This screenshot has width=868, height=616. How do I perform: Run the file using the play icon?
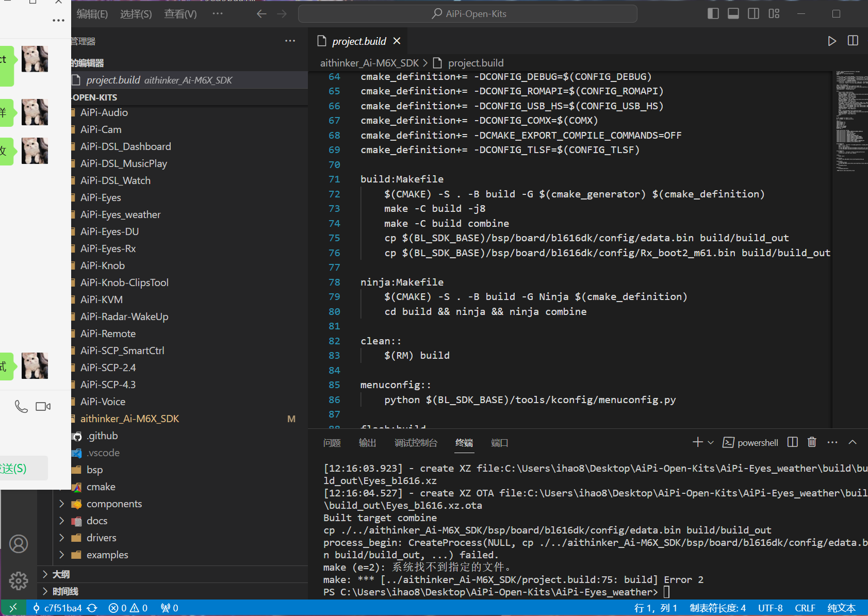[832, 41]
